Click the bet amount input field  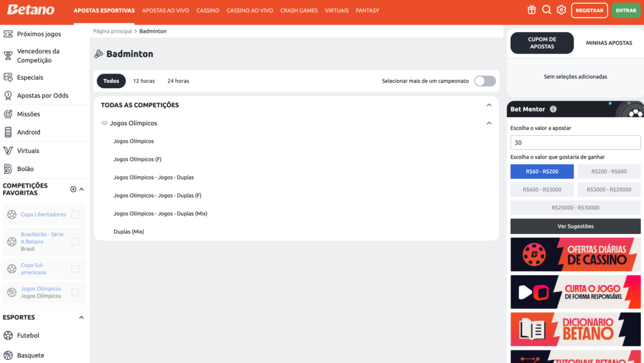(x=575, y=143)
